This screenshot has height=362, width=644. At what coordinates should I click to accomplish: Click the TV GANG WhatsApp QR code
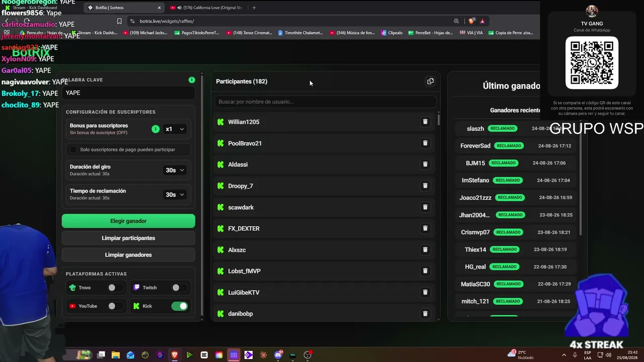592,63
